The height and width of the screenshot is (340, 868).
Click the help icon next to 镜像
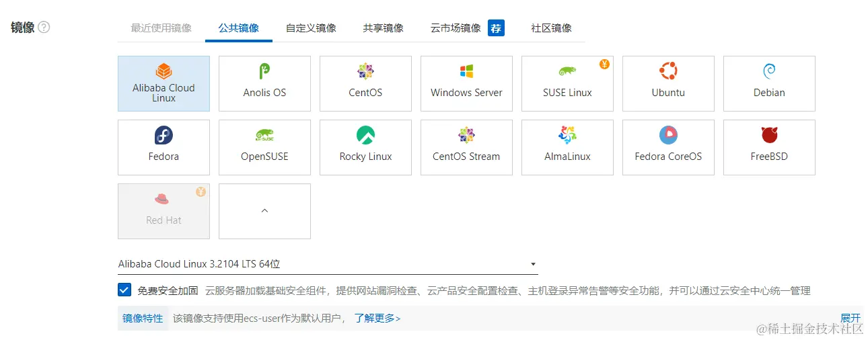click(x=44, y=28)
